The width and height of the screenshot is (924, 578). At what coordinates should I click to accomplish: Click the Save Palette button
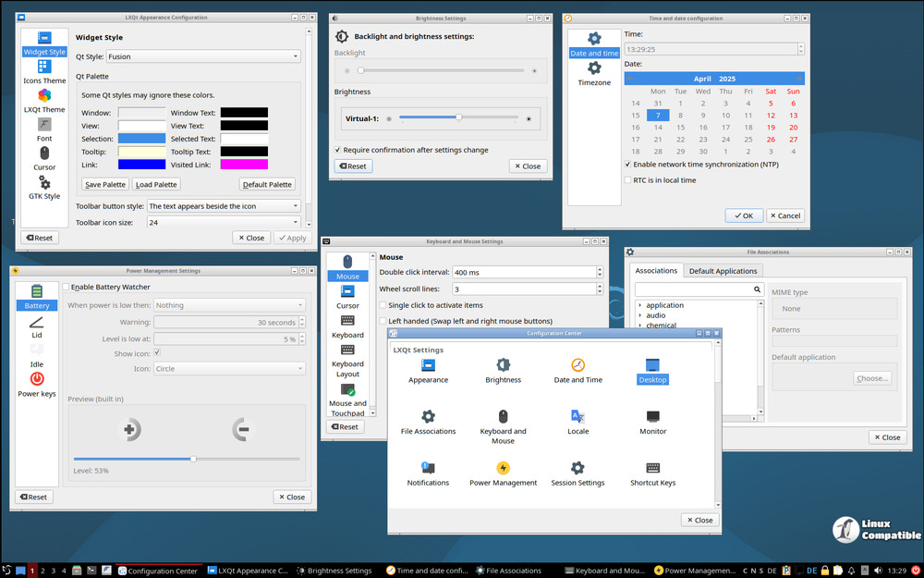105,185
